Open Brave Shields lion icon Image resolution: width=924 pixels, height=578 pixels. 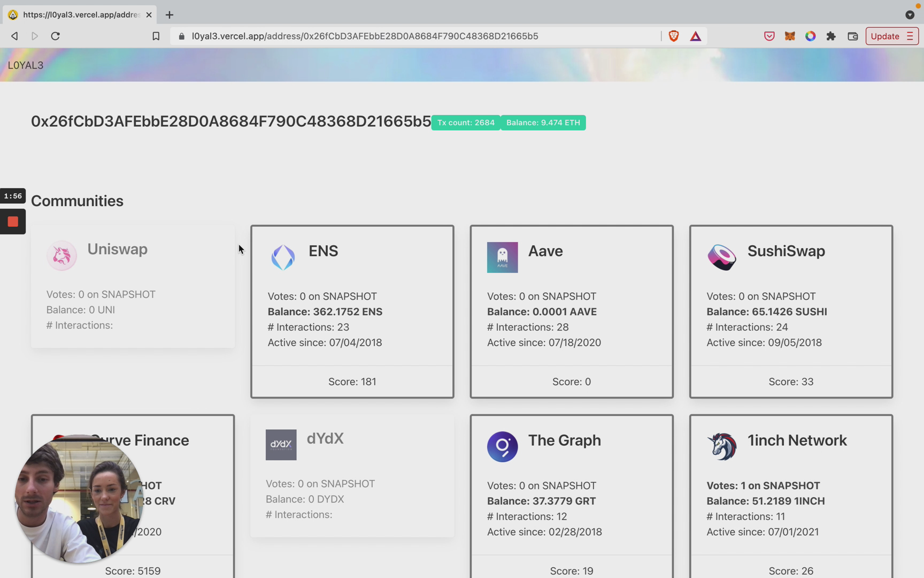[674, 36]
